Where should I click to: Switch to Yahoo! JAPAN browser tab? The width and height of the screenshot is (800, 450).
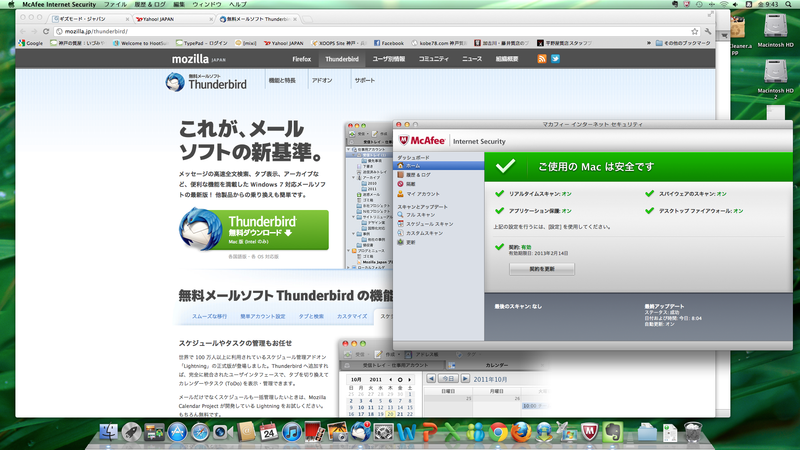coord(173,19)
